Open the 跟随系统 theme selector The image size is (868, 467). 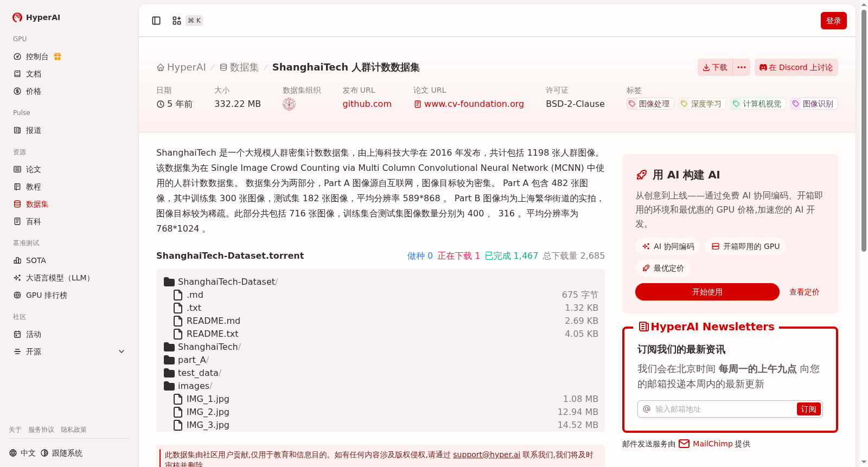tap(62, 453)
